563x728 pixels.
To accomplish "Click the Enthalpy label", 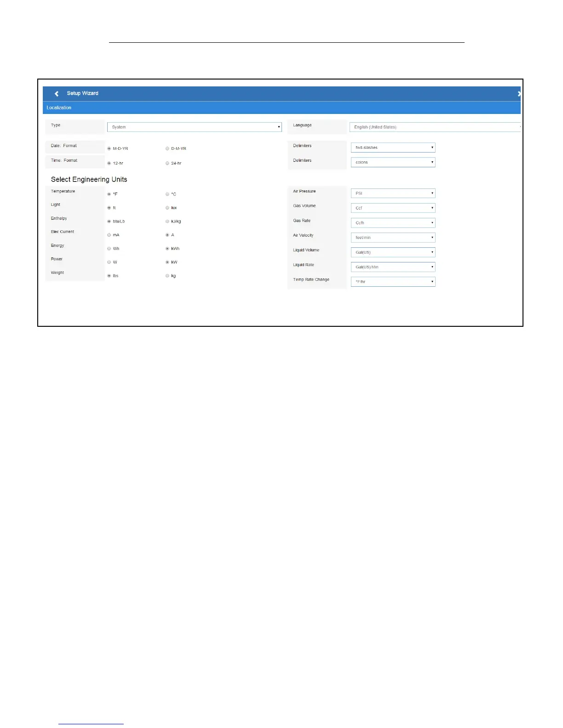I will [x=59, y=218].
